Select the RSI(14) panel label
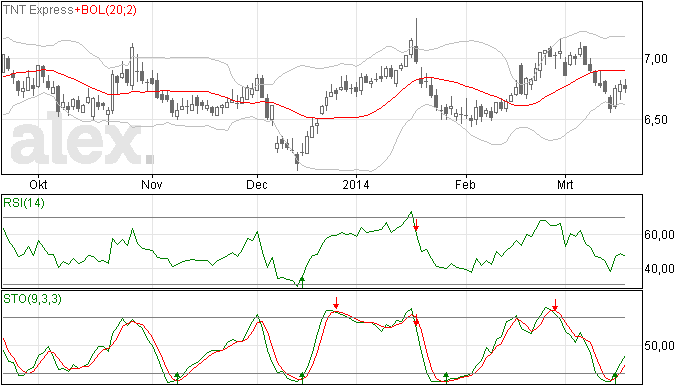The image size is (690, 387). (24, 203)
